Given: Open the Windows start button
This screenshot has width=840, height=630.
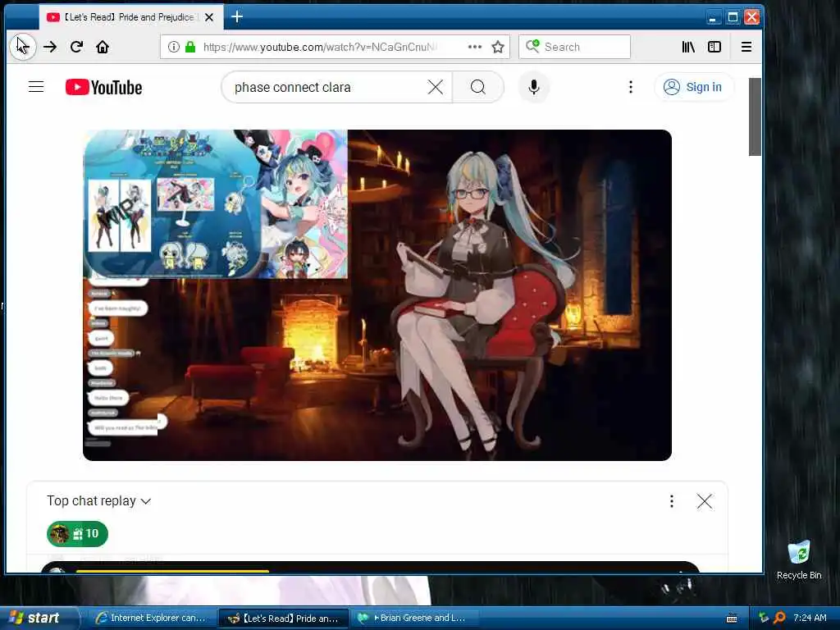Looking at the screenshot, I should pyautogui.click(x=39, y=618).
